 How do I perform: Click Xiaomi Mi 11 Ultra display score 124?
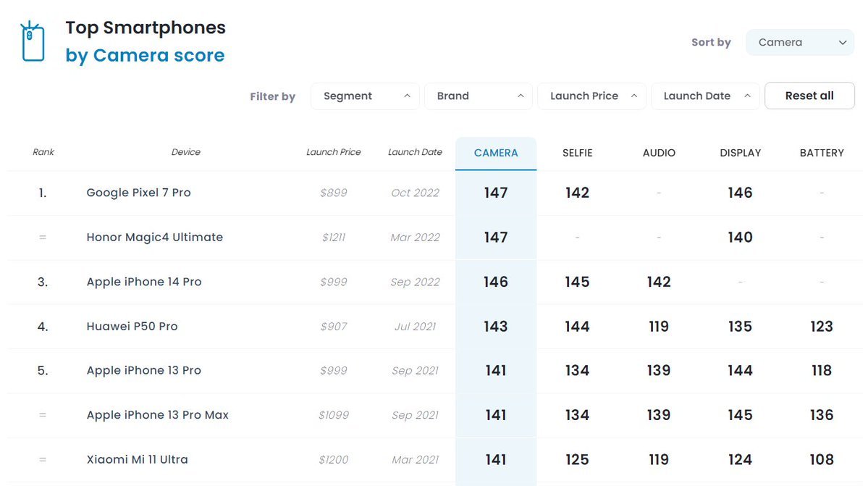[x=740, y=459]
